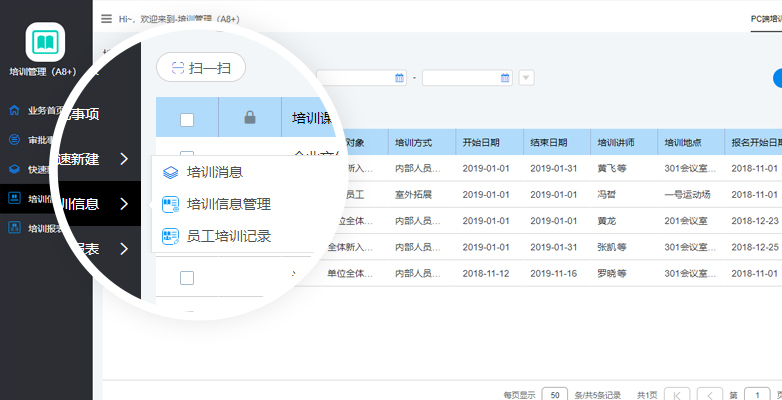Expand the 培训信息 menu arrow

click(123, 204)
